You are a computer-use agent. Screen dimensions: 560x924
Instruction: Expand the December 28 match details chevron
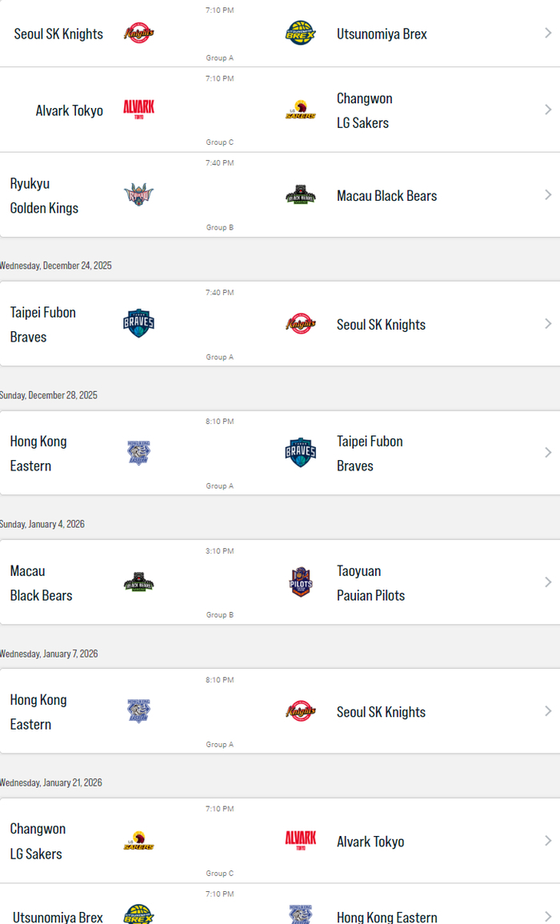(x=548, y=453)
